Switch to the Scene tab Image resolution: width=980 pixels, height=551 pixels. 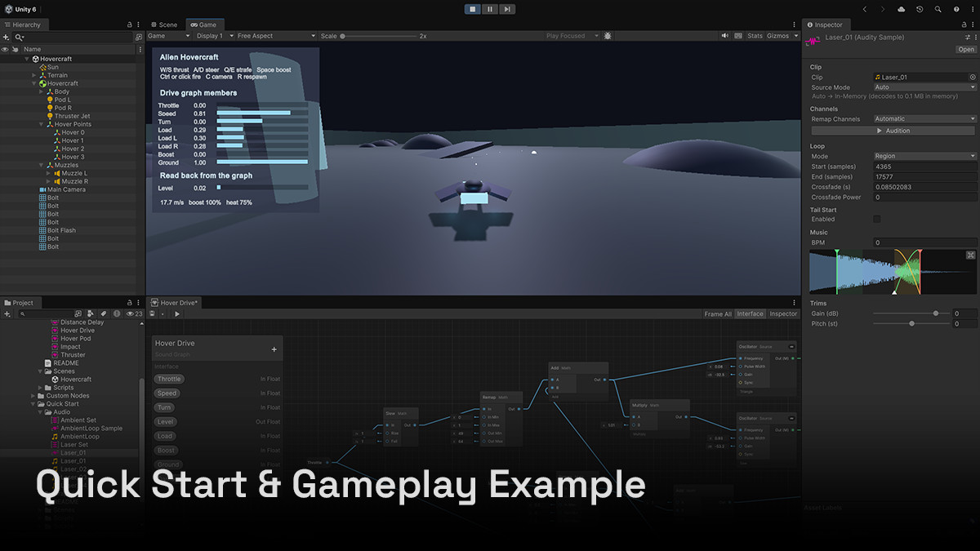pyautogui.click(x=163, y=24)
